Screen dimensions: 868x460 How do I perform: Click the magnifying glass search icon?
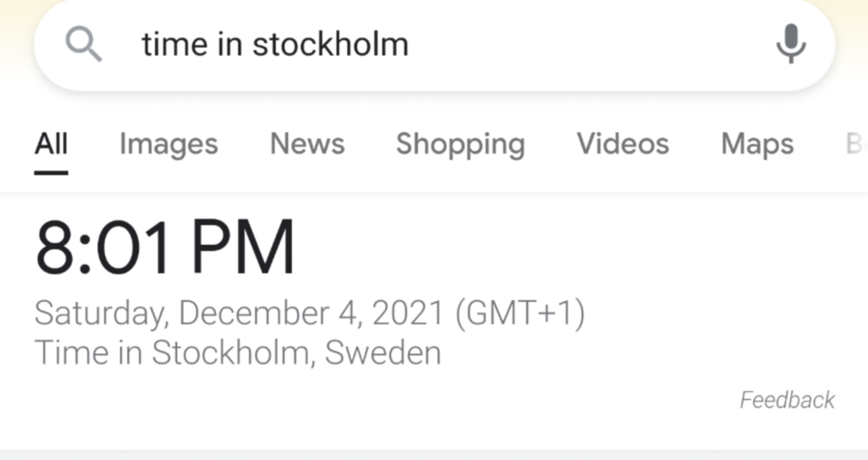tap(83, 43)
